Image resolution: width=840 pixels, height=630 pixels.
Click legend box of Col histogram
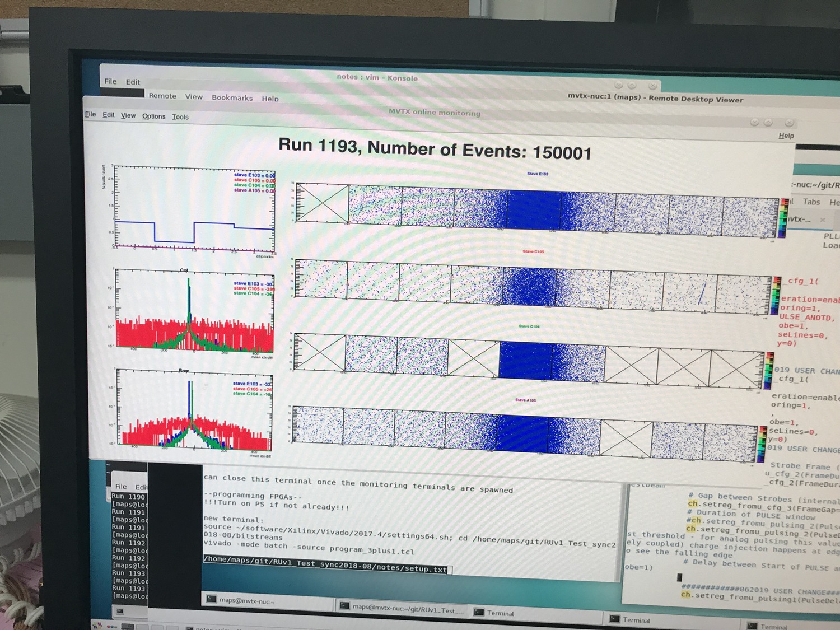tap(253, 288)
